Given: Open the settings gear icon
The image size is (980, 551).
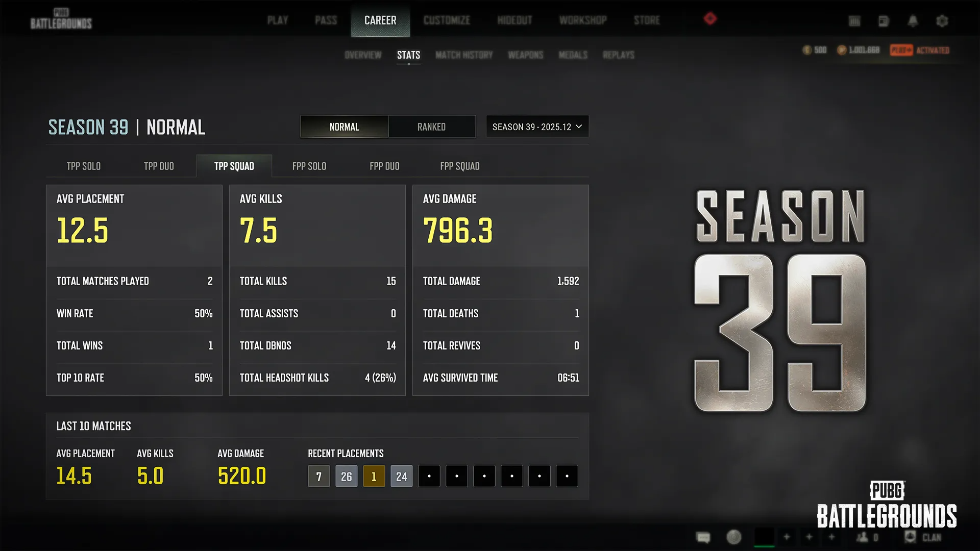Looking at the screenshot, I should [x=942, y=21].
